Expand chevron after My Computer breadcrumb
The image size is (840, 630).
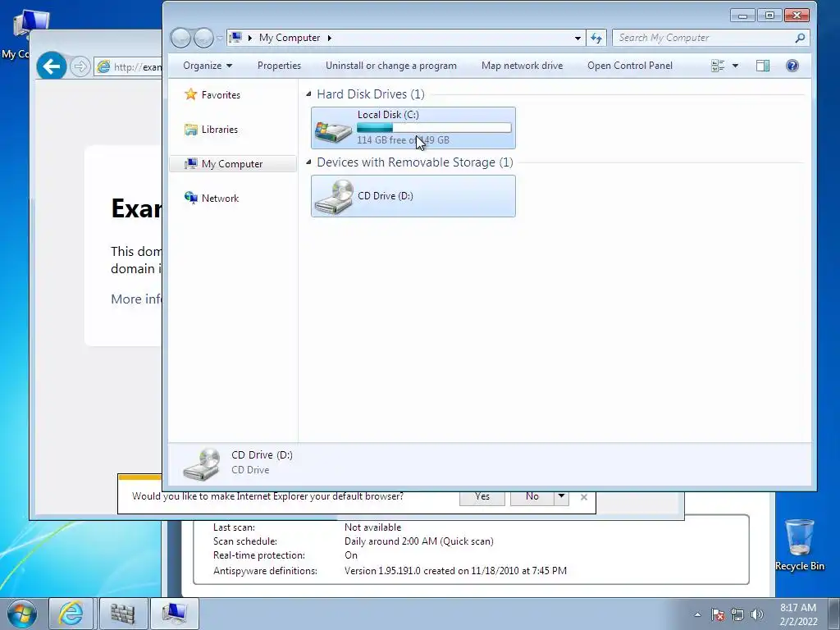(x=330, y=38)
